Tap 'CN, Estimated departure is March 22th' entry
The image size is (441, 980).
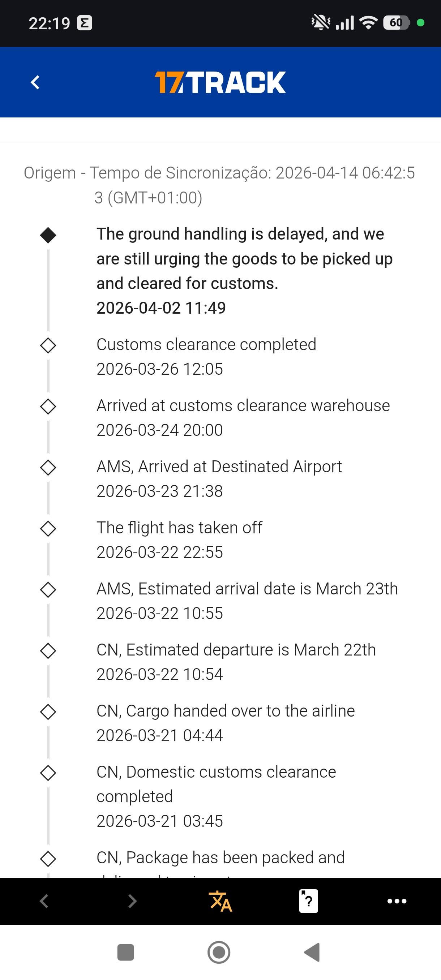[x=236, y=650]
